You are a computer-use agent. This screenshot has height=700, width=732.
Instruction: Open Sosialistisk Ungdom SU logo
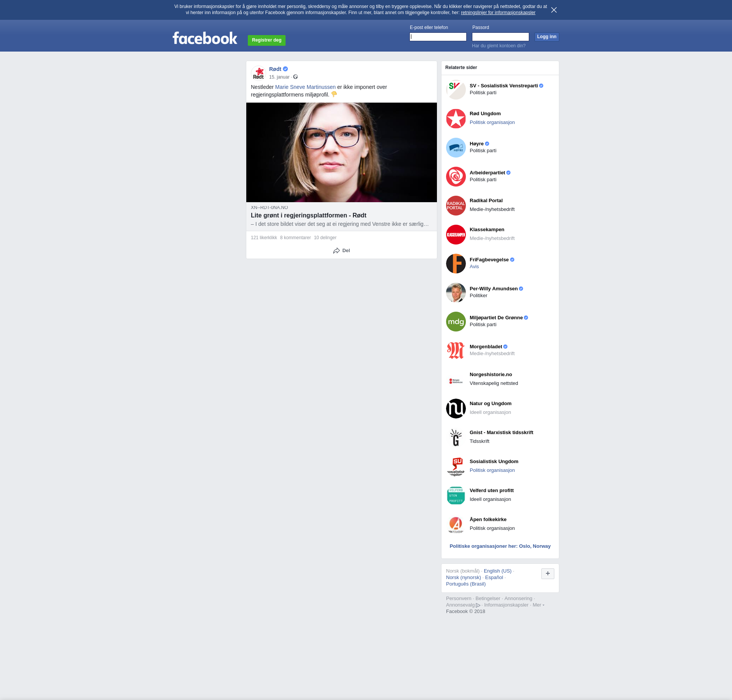pos(456,467)
